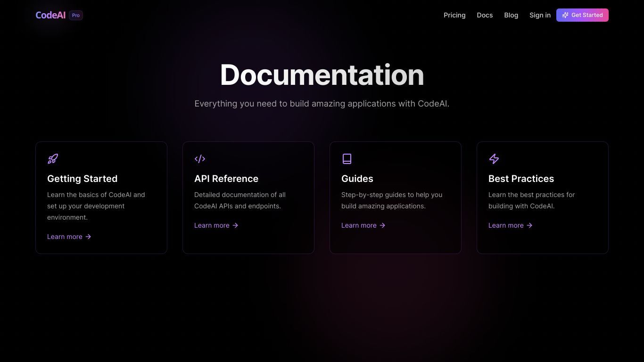Open Learn more under Getting Started
Viewport: 644px width, 362px height.
point(65,237)
